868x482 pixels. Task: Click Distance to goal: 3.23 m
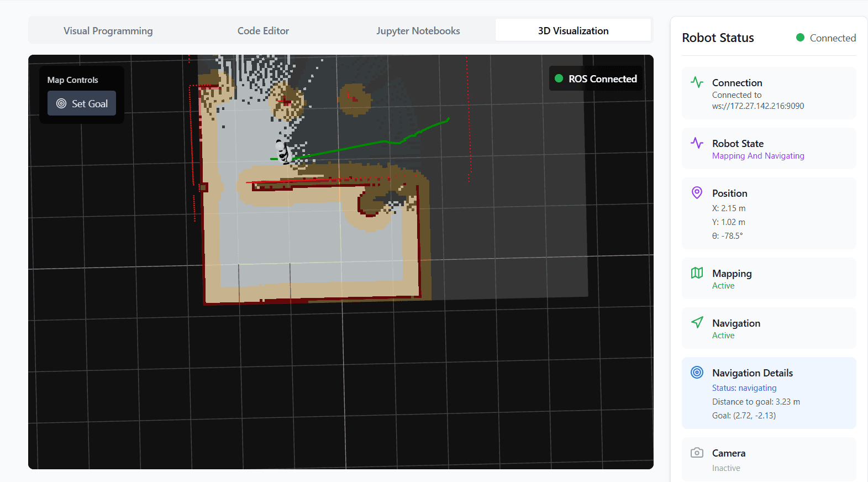tap(756, 402)
